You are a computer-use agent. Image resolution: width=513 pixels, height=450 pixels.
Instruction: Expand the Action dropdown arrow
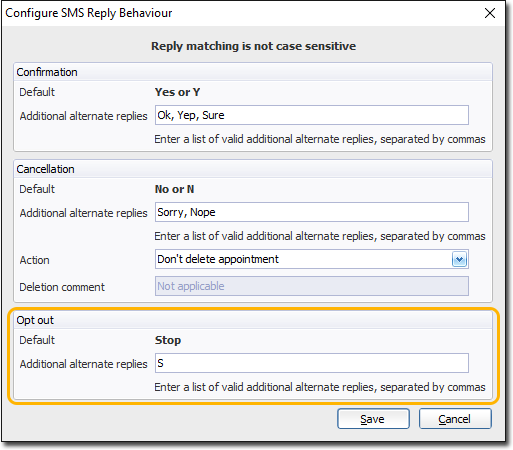(x=459, y=259)
